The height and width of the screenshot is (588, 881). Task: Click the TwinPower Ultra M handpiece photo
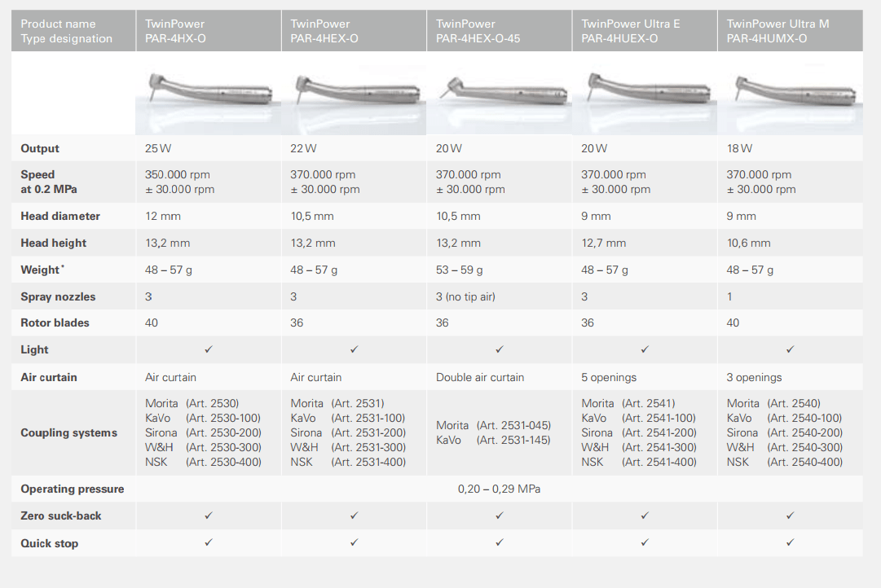(x=790, y=93)
